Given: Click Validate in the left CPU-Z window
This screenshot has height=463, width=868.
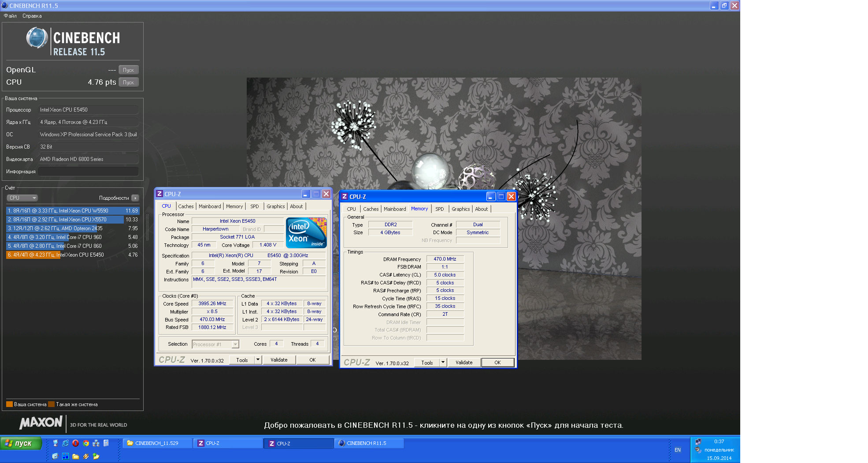Looking at the screenshot, I should (279, 360).
